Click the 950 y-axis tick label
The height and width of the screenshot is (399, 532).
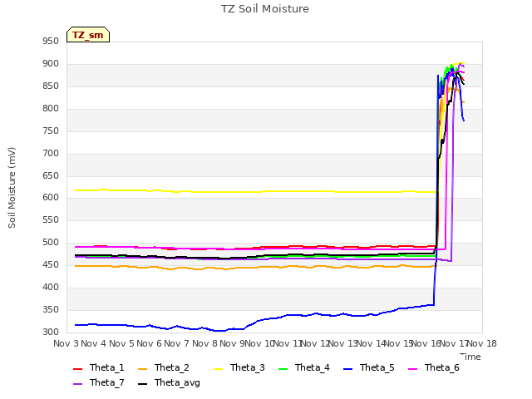(x=51, y=42)
